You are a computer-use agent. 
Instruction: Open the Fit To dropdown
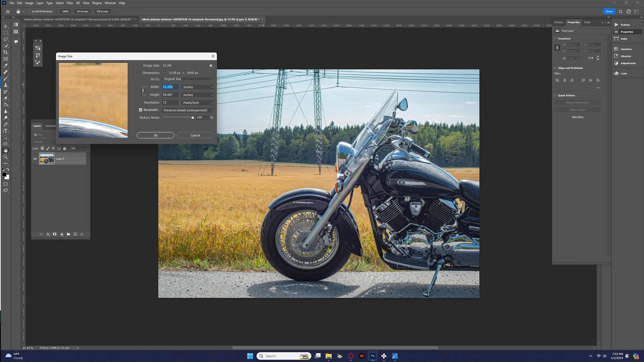188,79
